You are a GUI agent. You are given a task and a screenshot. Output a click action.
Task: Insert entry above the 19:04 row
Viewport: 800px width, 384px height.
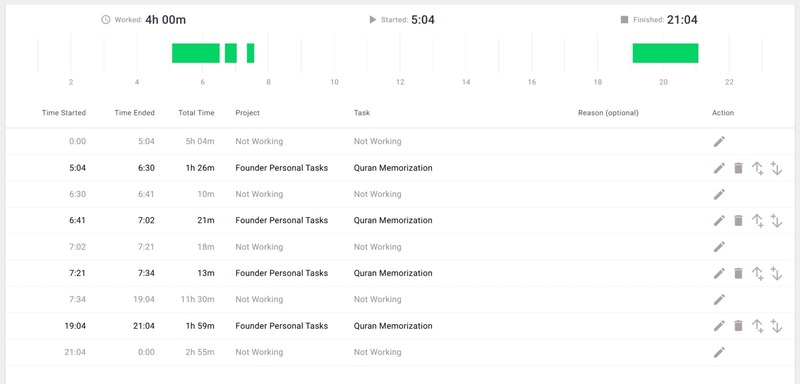[758, 326]
